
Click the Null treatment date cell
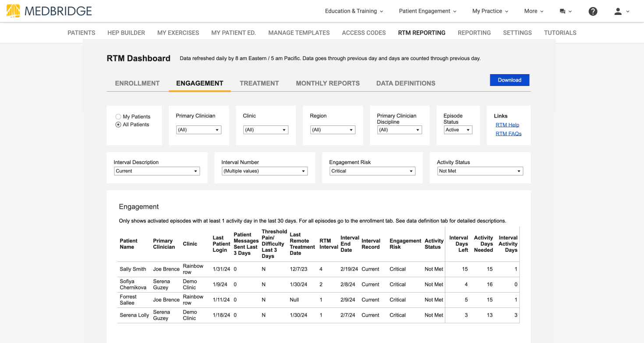(294, 300)
